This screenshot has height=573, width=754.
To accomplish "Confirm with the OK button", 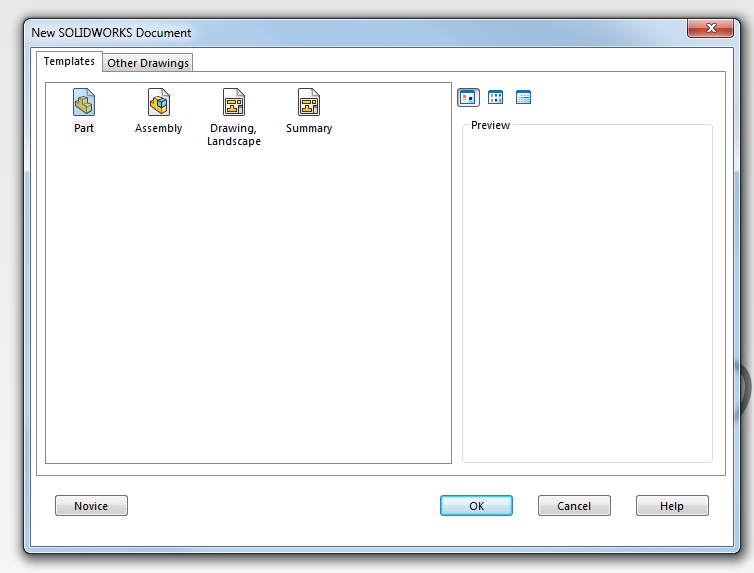I will 476,506.
